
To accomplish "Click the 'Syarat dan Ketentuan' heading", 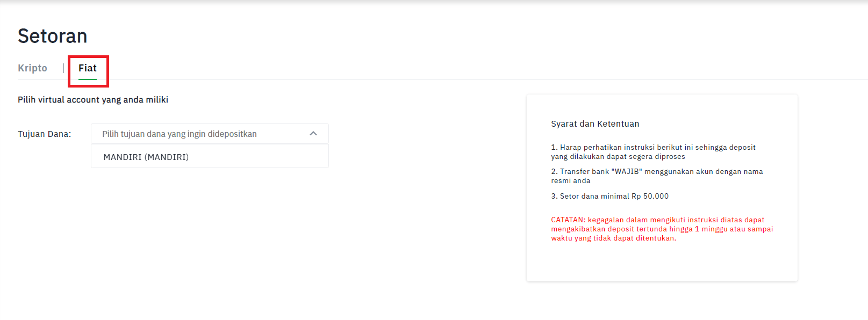I will [x=595, y=124].
